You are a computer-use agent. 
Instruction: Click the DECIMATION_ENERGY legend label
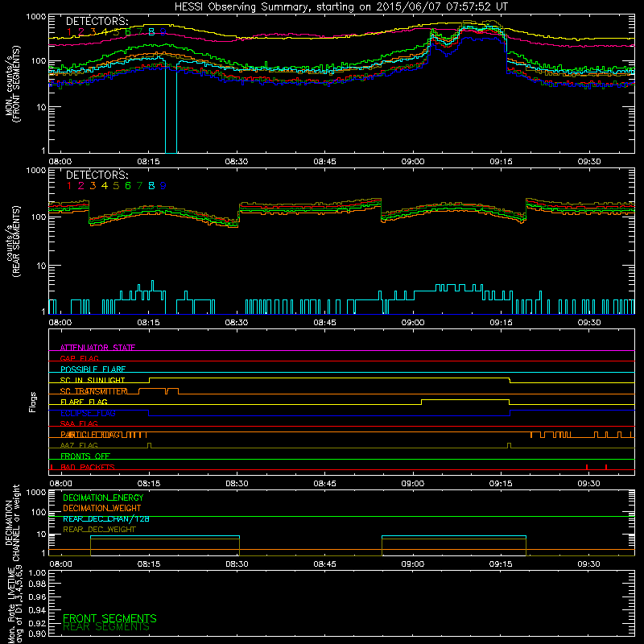click(103, 497)
